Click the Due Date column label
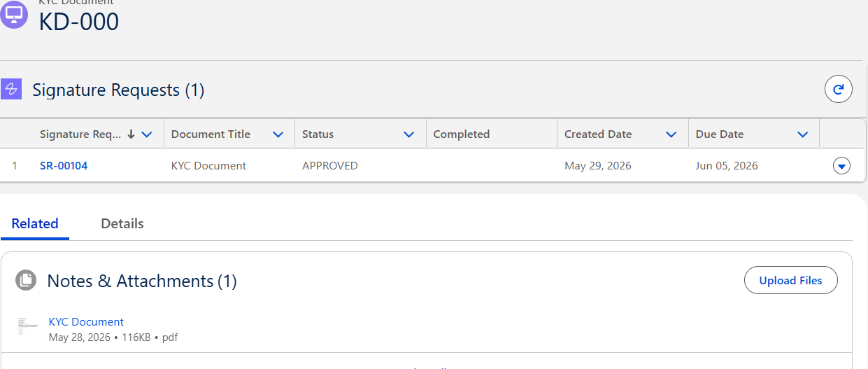 pyautogui.click(x=720, y=134)
